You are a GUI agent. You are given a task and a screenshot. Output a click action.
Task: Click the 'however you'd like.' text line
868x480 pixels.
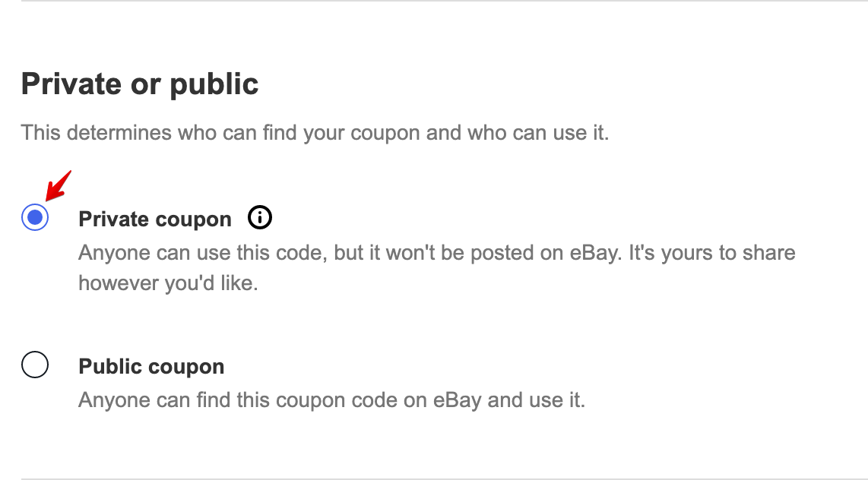pyautogui.click(x=168, y=283)
